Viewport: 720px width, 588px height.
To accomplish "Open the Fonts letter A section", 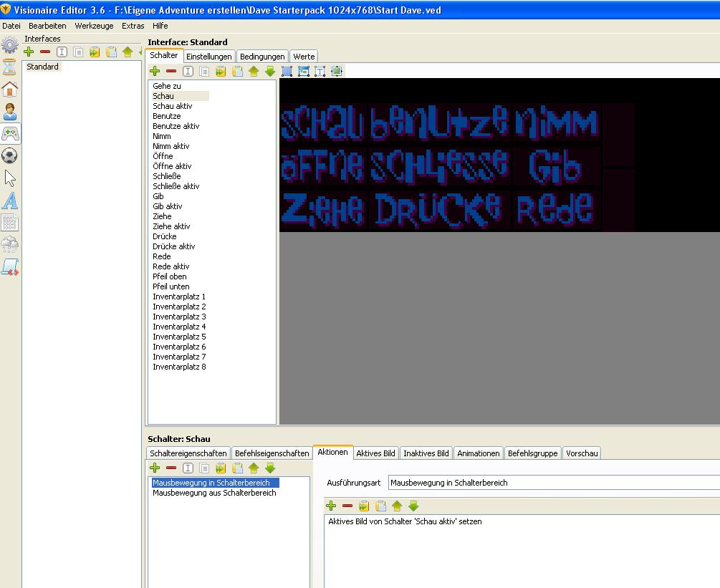I will [9, 201].
